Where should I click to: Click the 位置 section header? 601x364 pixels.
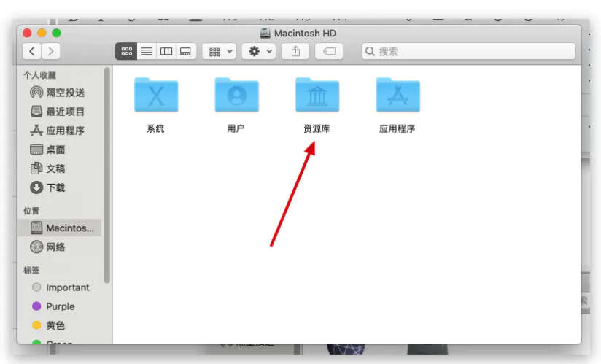[x=31, y=211]
